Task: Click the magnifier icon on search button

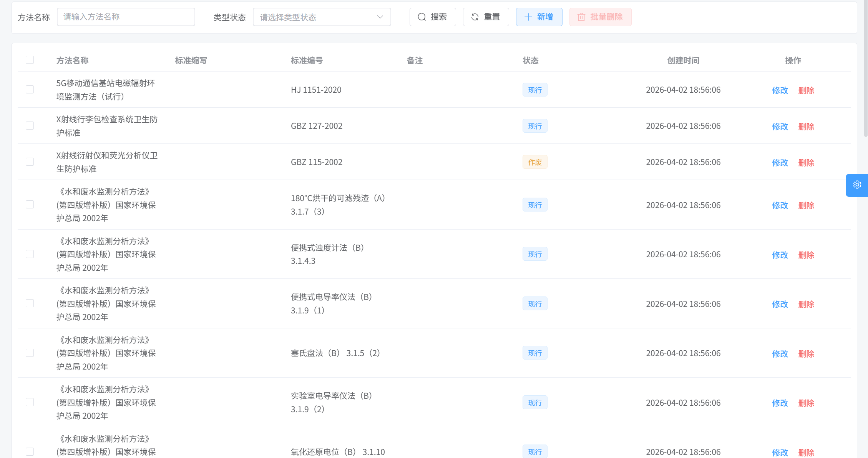Action: tap(422, 17)
